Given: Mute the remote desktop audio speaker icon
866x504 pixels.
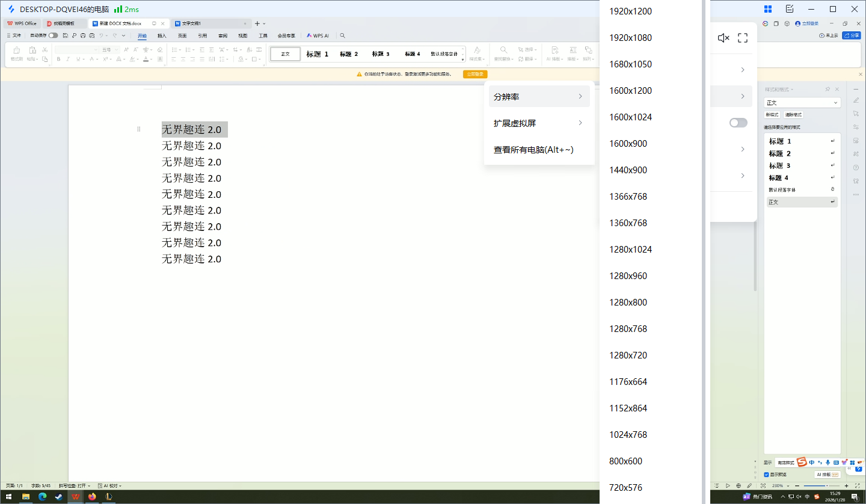Looking at the screenshot, I should pyautogui.click(x=723, y=37).
